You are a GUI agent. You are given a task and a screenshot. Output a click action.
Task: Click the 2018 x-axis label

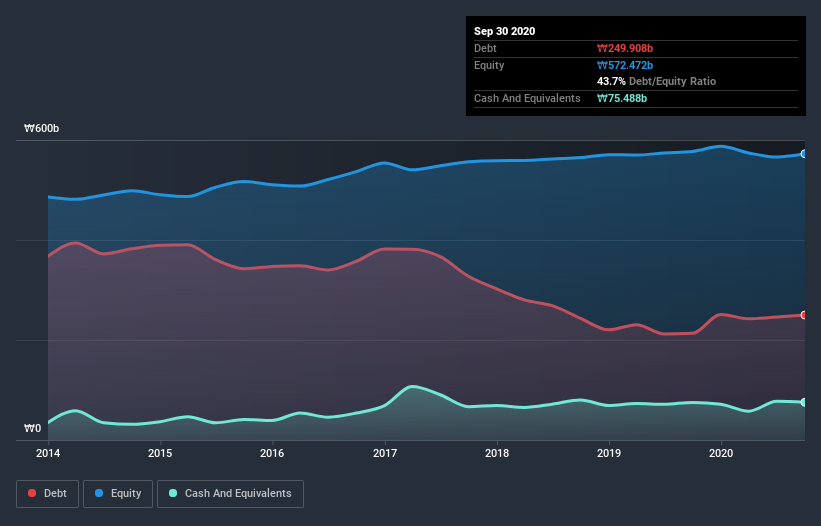coord(497,453)
